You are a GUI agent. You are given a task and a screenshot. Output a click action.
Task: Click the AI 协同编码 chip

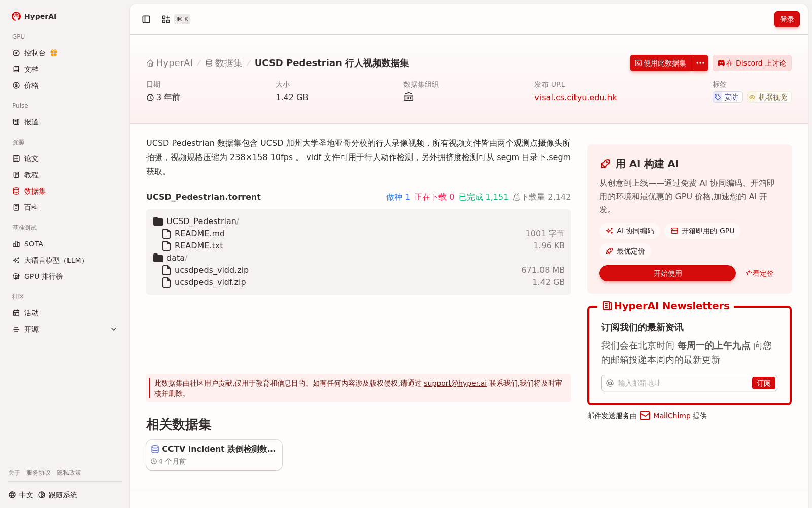pyautogui.click(x=630, y=231)
